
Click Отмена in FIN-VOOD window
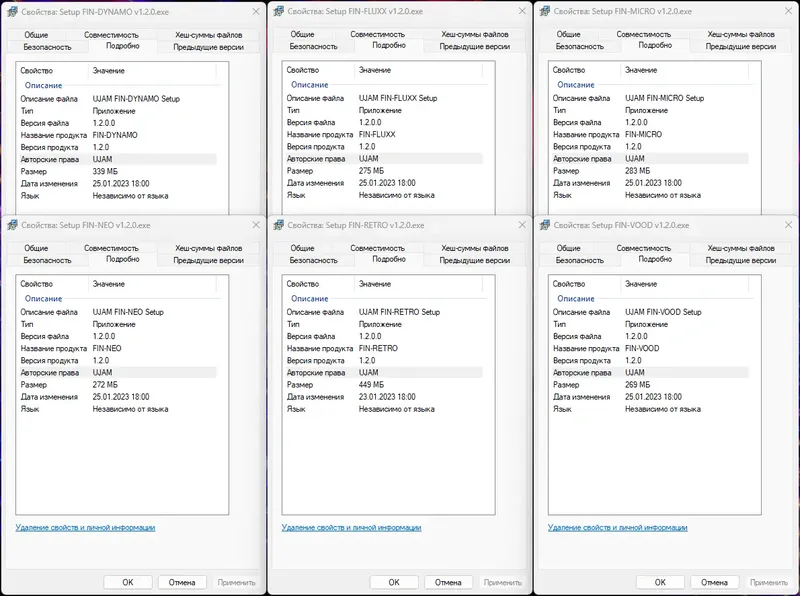(714, 582)
